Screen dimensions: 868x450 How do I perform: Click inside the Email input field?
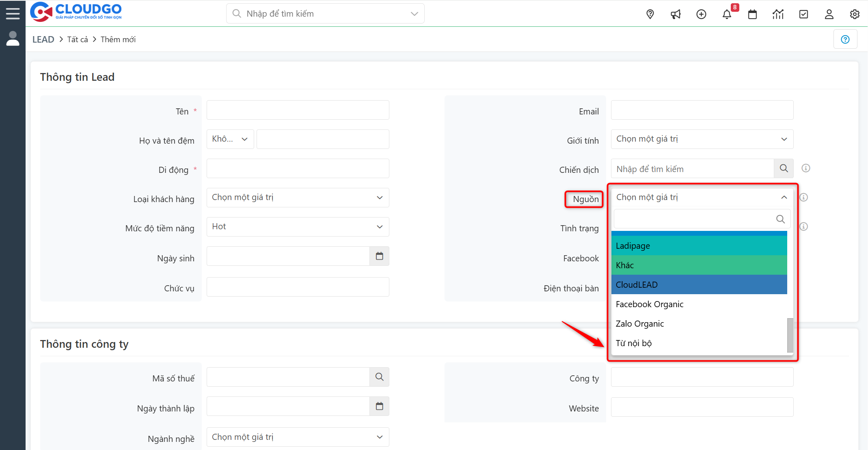pos(702,110)
